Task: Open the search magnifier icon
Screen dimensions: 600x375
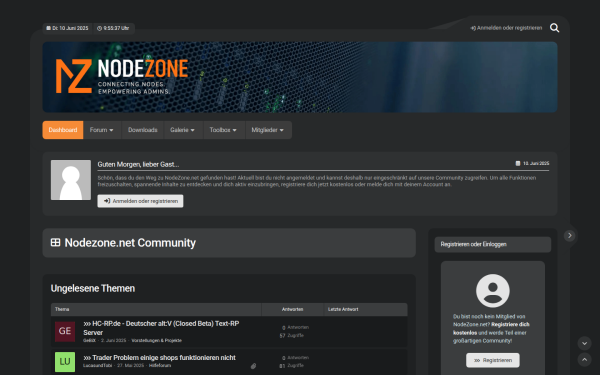Action: pyautogui.click(x=554, y=28)
